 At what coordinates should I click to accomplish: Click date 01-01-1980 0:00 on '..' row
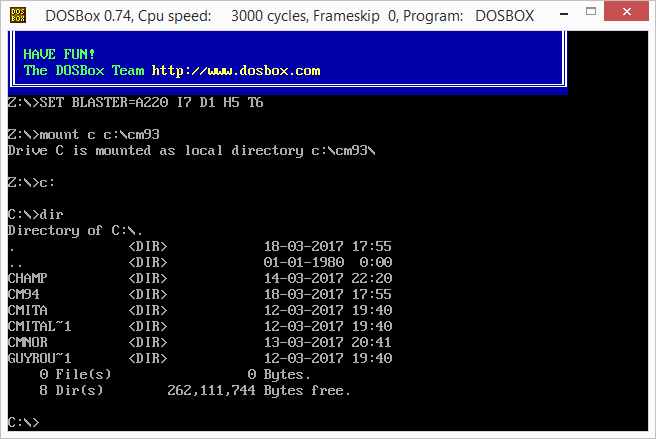point(328,262)
